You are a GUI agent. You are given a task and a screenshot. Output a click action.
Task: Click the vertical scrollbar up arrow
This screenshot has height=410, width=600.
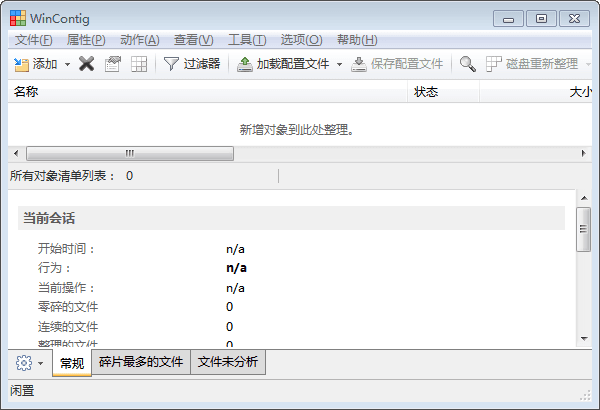[x=584, y=198]
